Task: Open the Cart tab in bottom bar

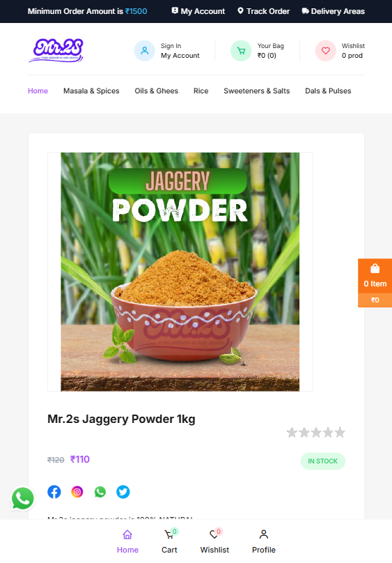Action: pos(169,541)
